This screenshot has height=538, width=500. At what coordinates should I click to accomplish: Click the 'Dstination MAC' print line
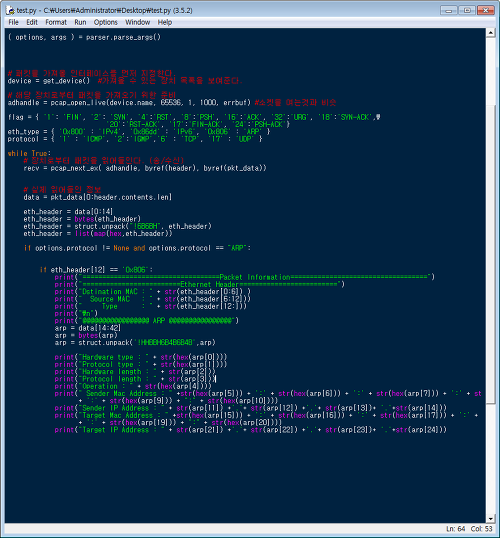(153, 292)
